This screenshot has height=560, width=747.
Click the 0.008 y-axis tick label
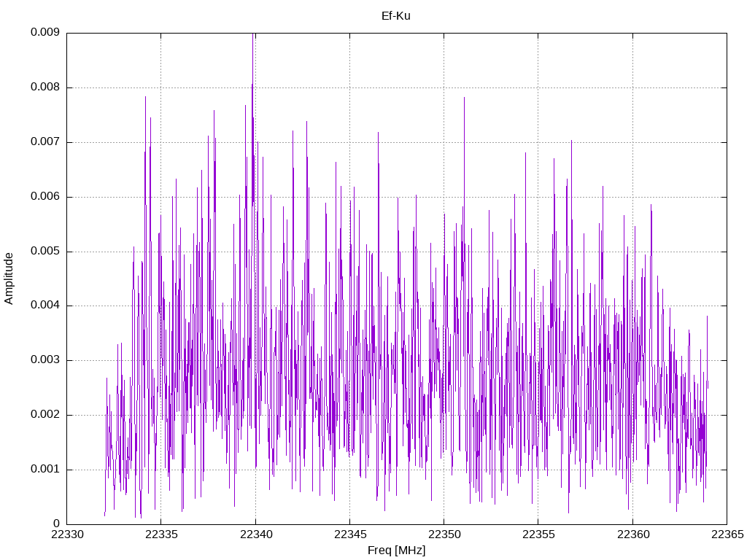(x=45, y=87)
